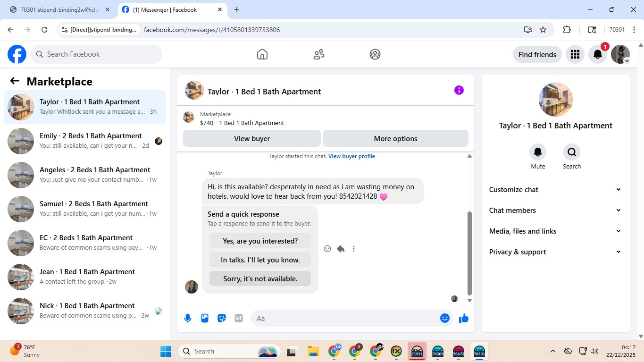Choose a GIF icon
This screenshot has height=362, width=644.
239,318
